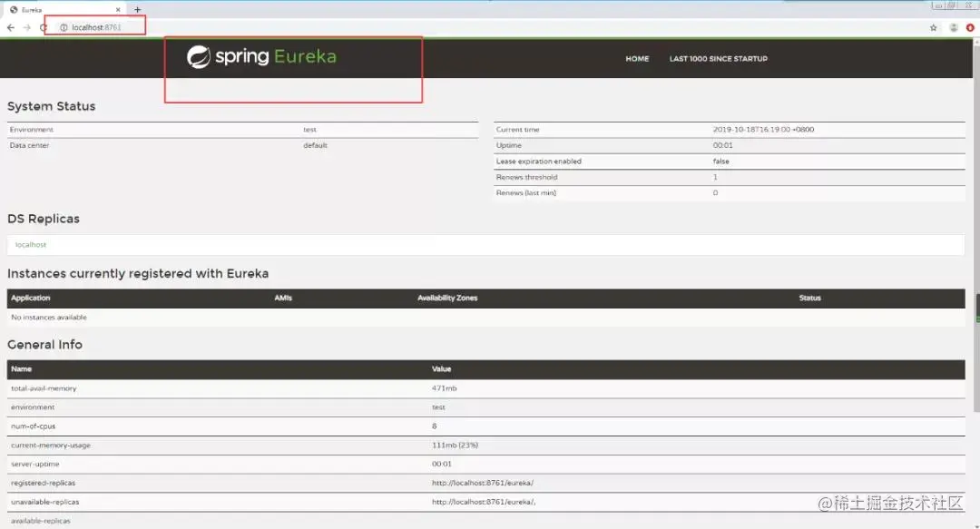Click the Data center row label
The width and height of the screenshot is (980, 529).
[x=29, y=145]
